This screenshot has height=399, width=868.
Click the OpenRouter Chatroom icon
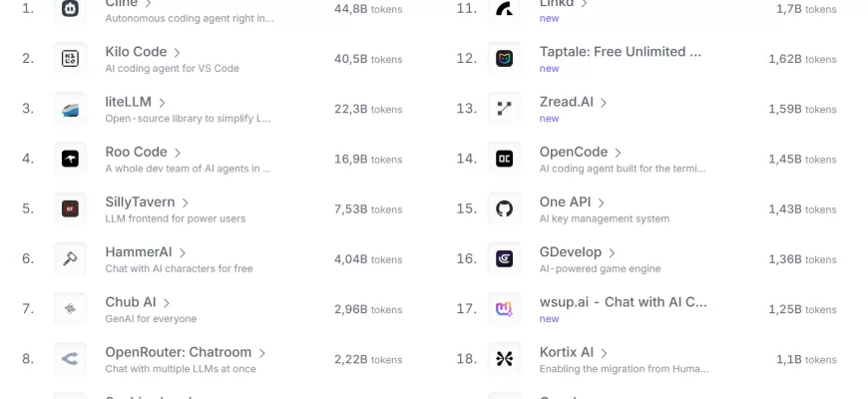point(70,359)
